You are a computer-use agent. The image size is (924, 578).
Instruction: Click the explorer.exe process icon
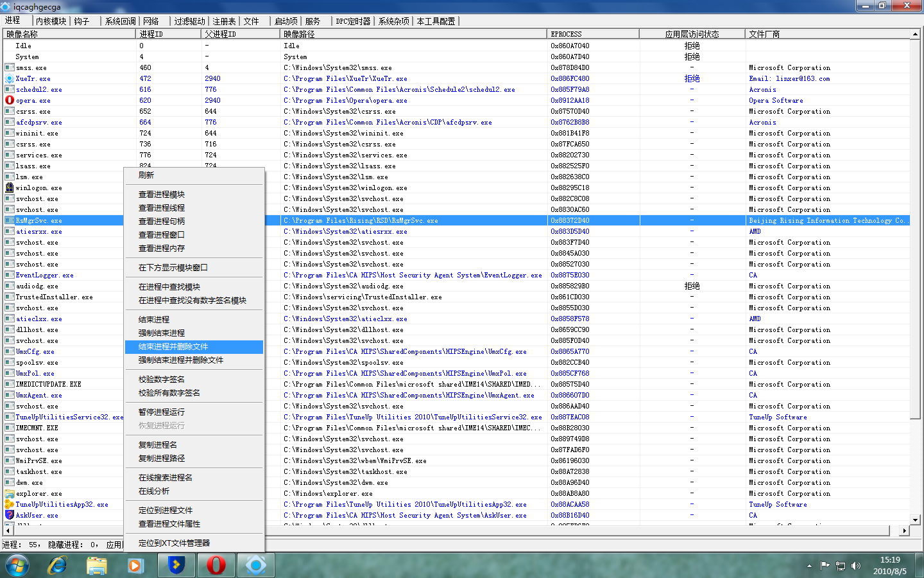coord(10,494)
